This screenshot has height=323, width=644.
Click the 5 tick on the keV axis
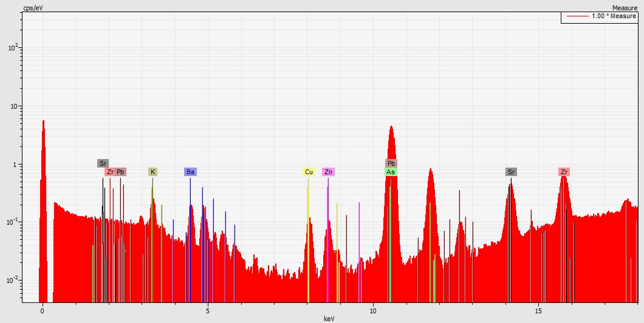tap(208, 311)
